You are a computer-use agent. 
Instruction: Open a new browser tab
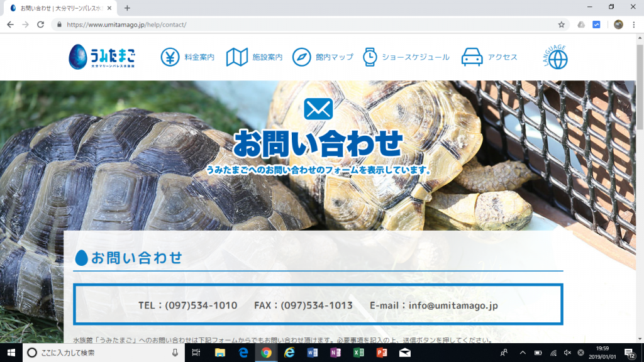click(127, 8)
